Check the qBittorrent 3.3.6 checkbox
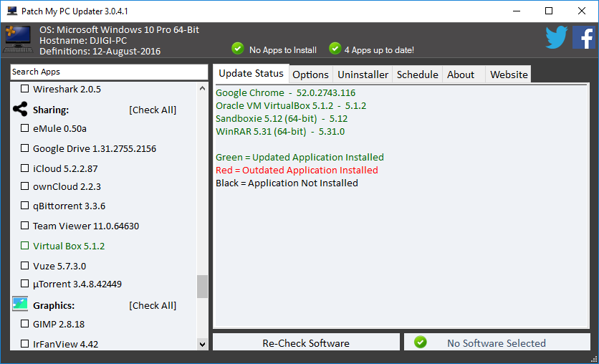Image resolution: width=599 pixels, height=364 pixels. click(25, 206)
